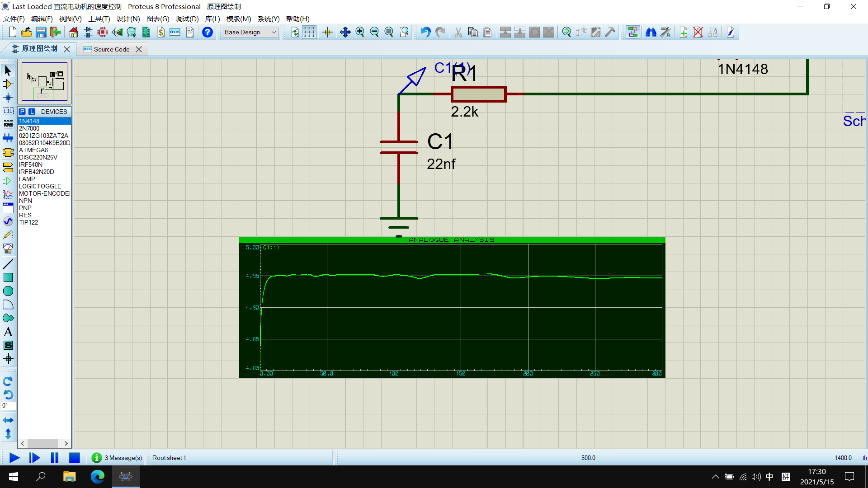
Task: Select IRF540N in the devices list
Action: [44, 164]
